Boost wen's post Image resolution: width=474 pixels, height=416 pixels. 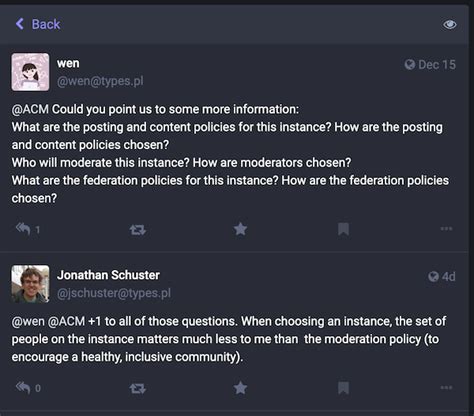click(137, 229)
